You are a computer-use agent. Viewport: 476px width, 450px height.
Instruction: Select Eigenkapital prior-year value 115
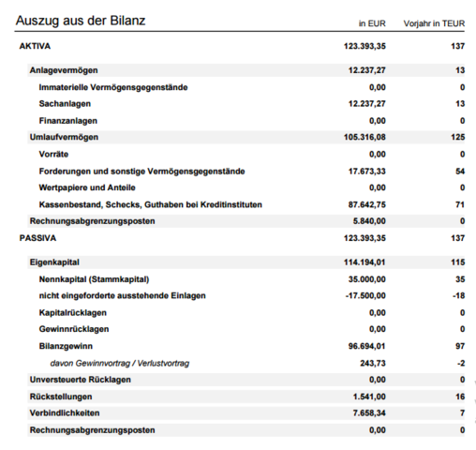[x=458, y=262]
